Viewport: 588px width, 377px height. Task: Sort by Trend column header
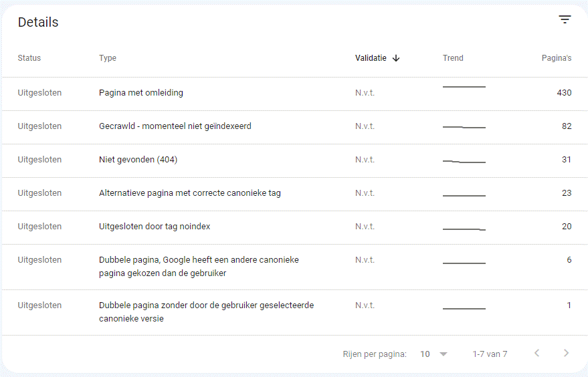point(453,58)
